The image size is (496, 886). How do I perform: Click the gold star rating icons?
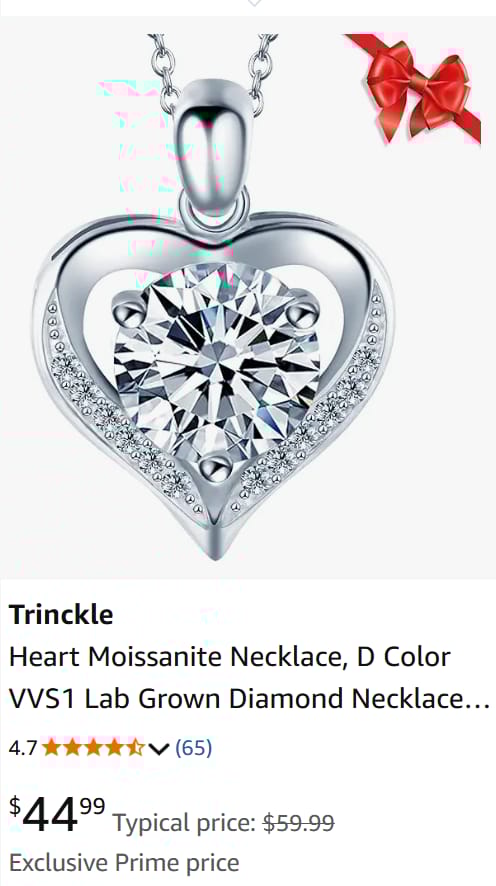[93, 748]
